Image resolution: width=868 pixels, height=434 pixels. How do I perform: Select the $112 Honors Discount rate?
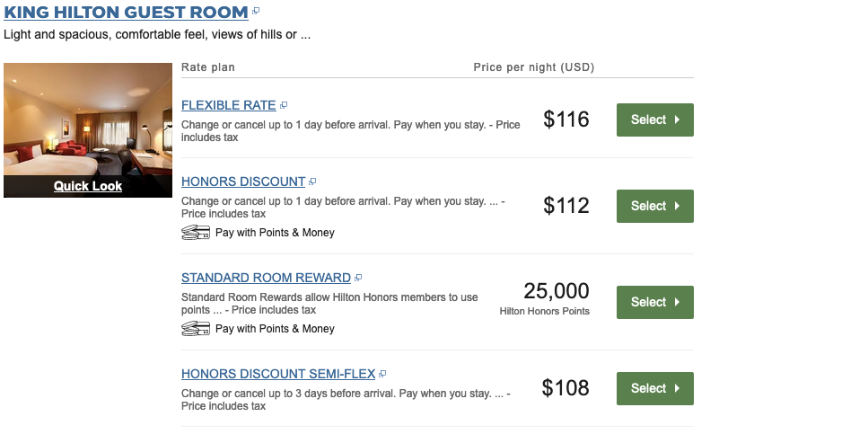point(654,206)
